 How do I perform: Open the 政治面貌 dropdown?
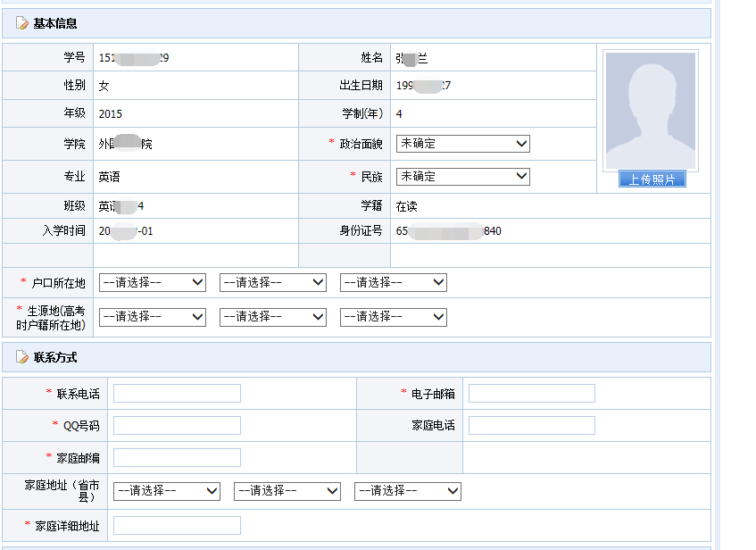pyautogui.click(x=462, y=144)
